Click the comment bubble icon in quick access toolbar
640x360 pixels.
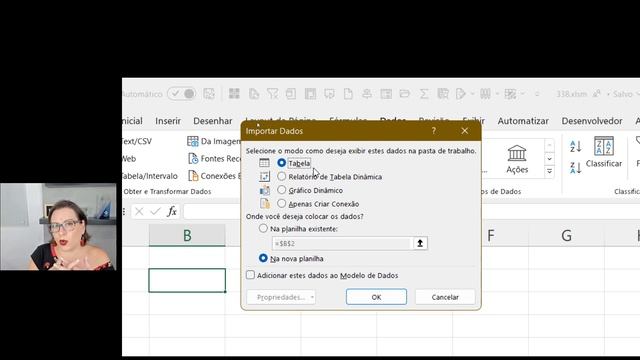pos(329,94)
